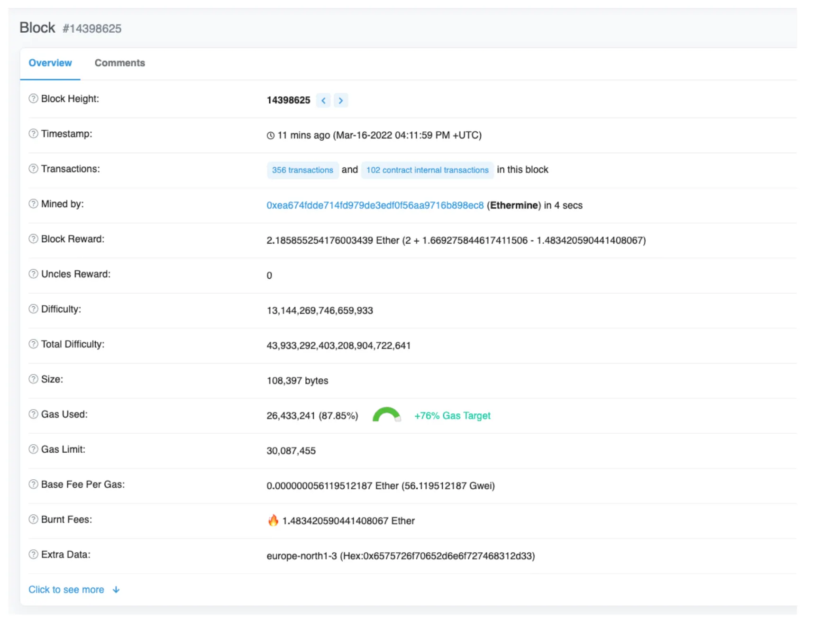This screenshot has width=840, height=621.
Task: Click help icon beside Block Height
Action: pyautogui.click(x=33, y=99)
